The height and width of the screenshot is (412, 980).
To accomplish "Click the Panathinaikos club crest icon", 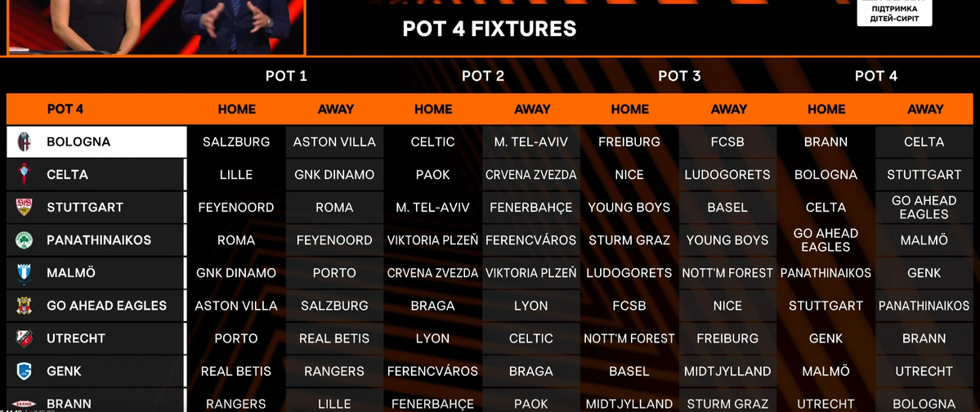I will pos(24,240).
